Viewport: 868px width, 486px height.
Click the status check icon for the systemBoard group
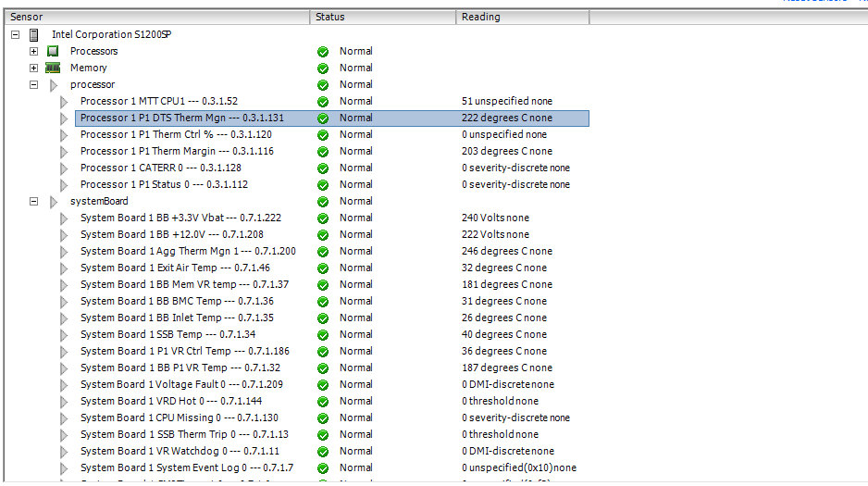tap(323, 202)
